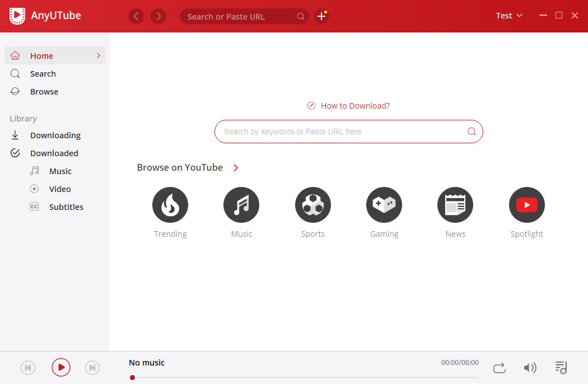The height and width of the screenshot is (384, 588).
Task: Click the Library section label
Action: (x=24, y=119)
